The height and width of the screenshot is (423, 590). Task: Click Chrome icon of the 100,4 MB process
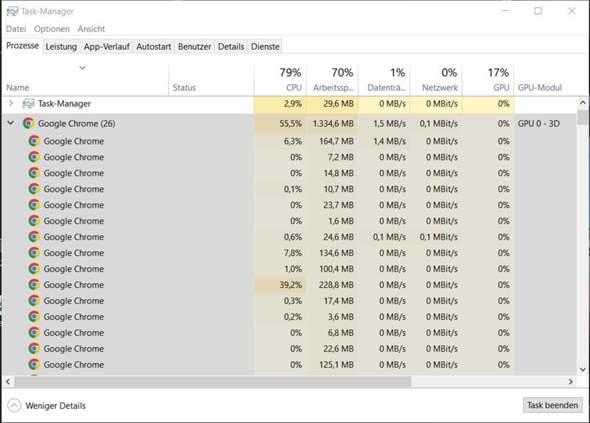point(34,269)
